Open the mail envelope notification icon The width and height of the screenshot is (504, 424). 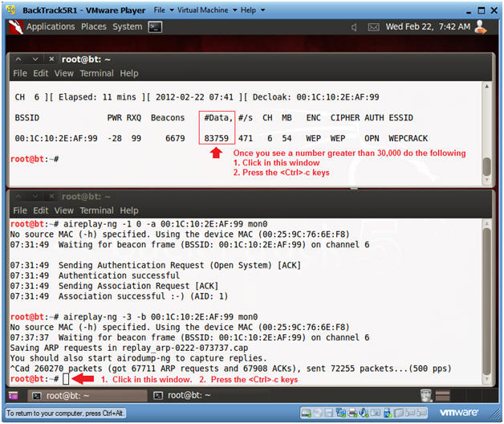[373, 27]
